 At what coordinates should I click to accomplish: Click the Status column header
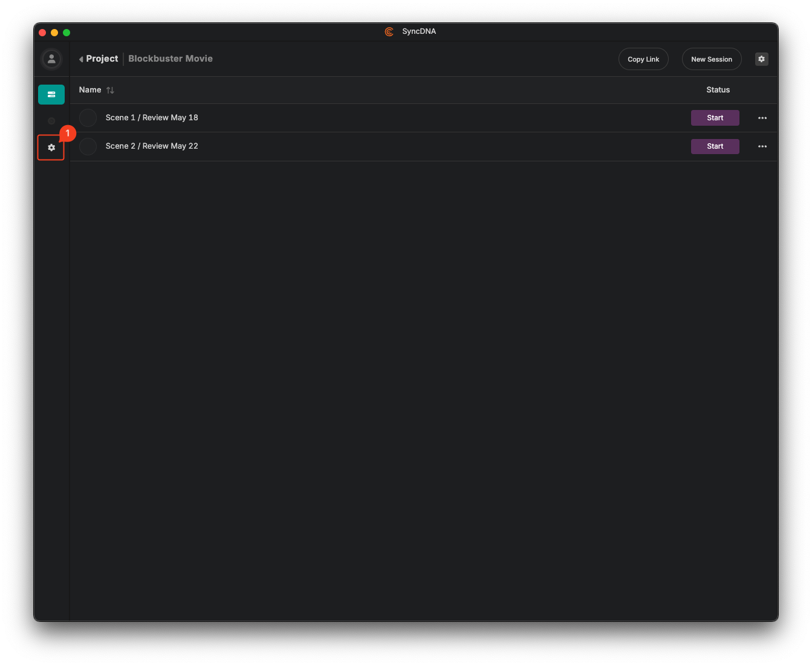pyautogui.click(x=718, y=90)
